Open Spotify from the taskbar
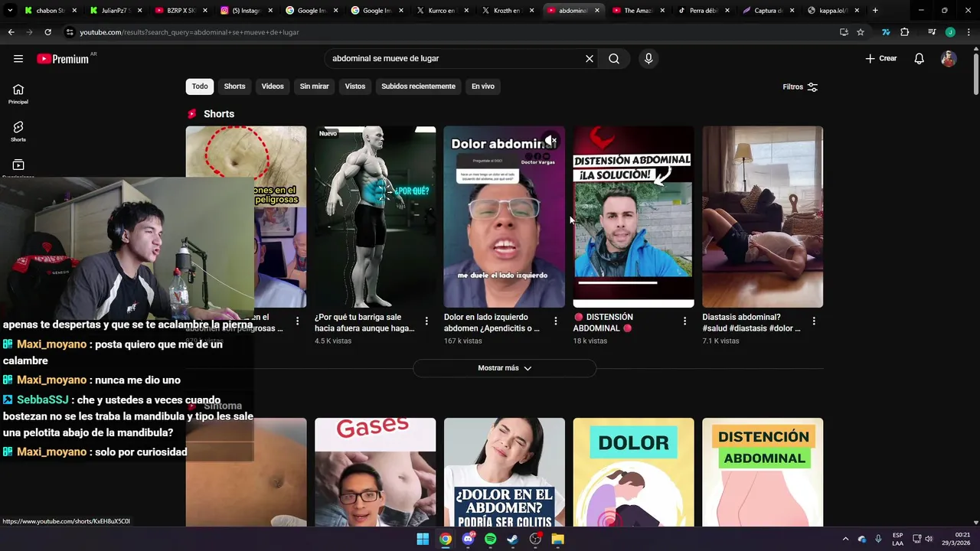This screenshot has width=980, height=551. click(490, 539)
